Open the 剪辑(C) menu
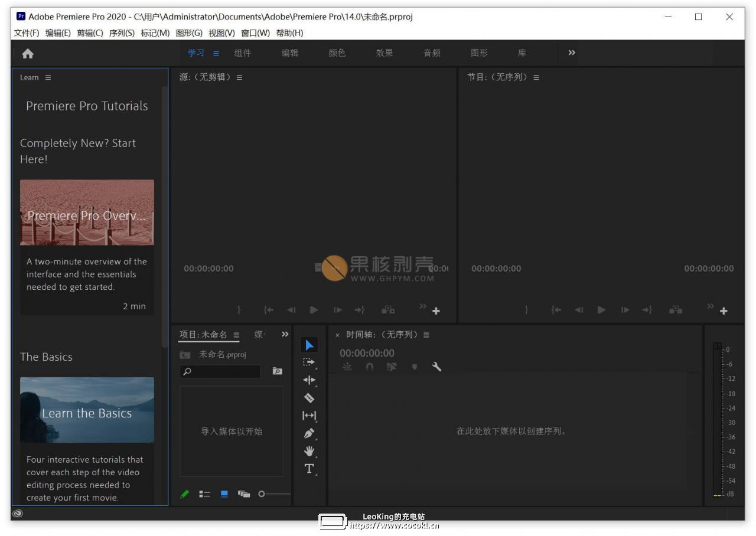The image size is (756, 536). coord(90,33)
